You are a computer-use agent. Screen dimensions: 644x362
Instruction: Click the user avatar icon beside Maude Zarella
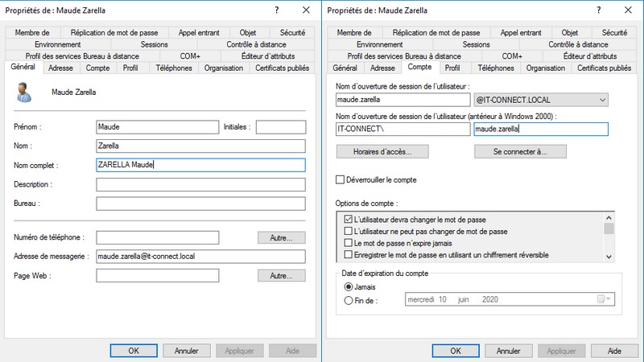(x=24, y=92)
